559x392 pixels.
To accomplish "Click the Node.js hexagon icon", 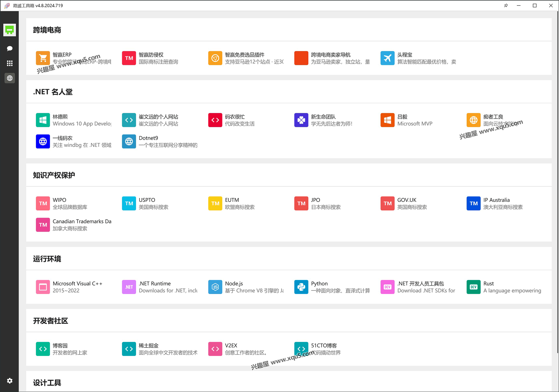I will point(215,287).
